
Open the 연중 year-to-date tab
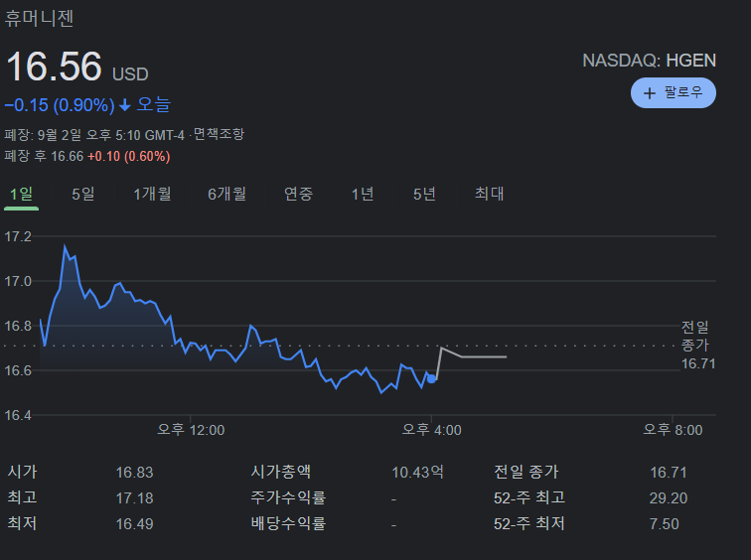[x=298, y=195]
